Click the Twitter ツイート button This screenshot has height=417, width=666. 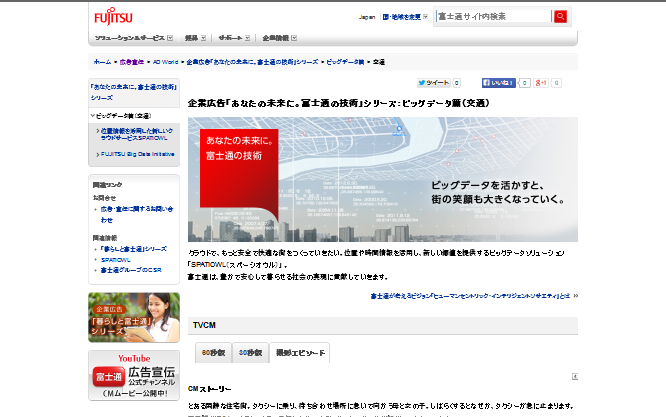(433, 83)
